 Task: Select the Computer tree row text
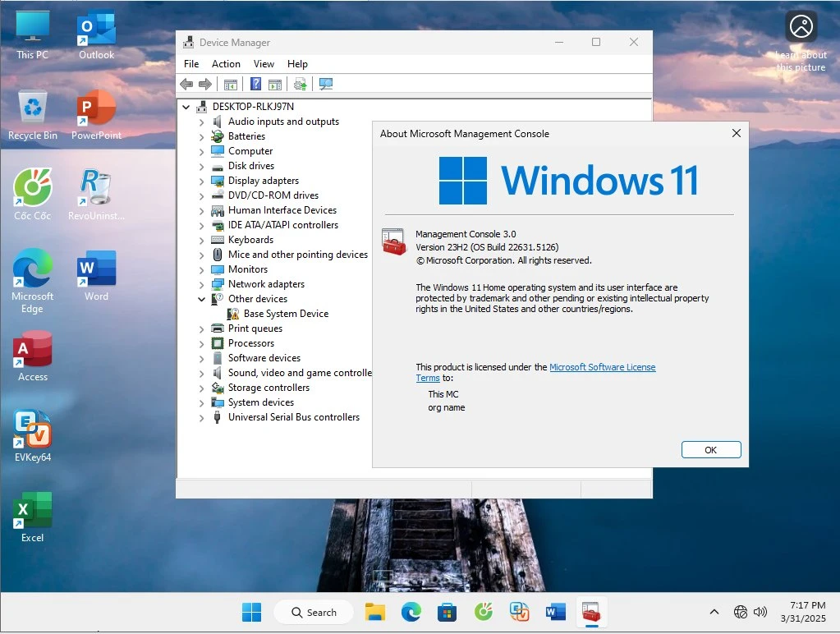pos(250,151)
